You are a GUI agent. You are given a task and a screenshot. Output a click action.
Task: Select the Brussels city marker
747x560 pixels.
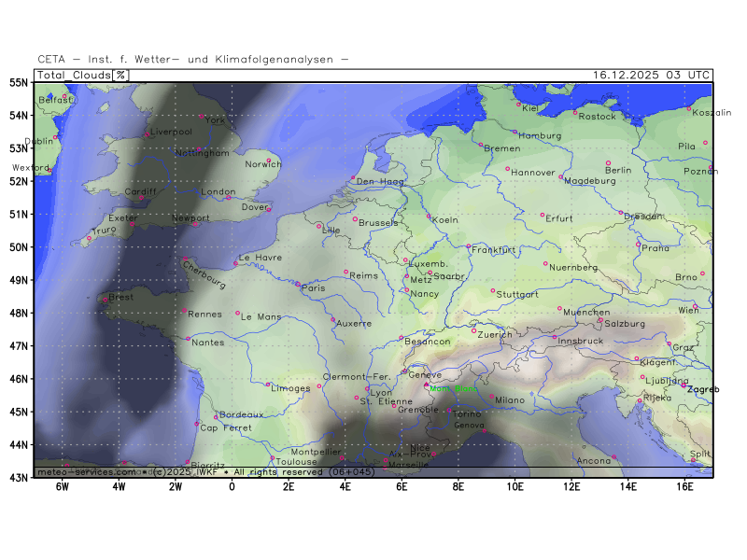tap(355, 219)
